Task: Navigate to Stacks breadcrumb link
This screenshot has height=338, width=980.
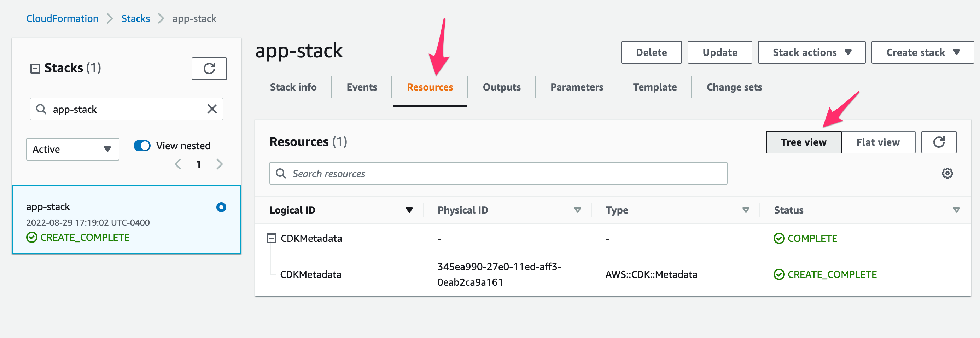Action: coord(135,18)
